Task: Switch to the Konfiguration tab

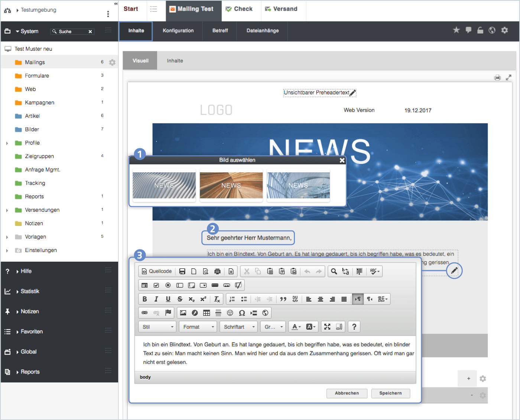Action: [x=178, y=31]
